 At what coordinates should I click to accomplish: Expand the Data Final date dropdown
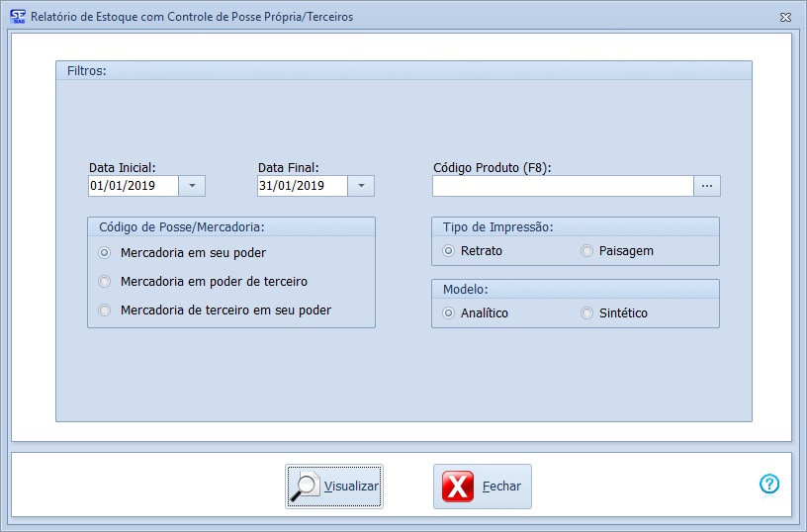click(x=361, y=186)
